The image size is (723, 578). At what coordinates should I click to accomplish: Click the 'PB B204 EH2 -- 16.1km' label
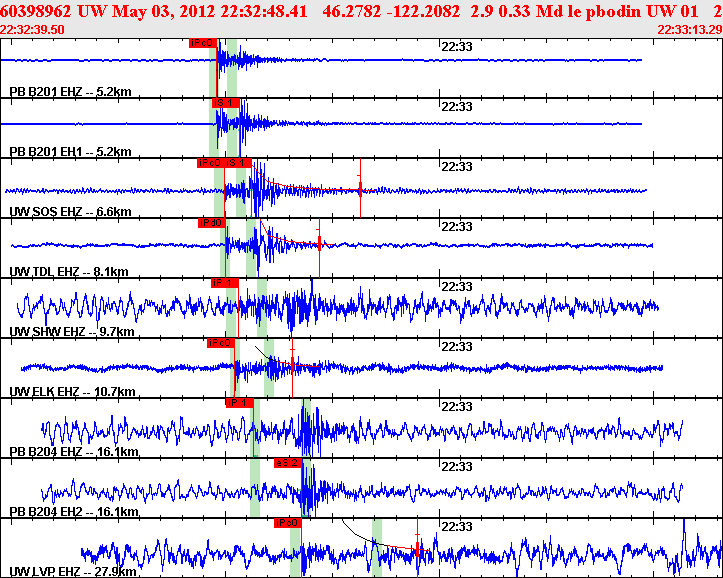coord(74,512)
